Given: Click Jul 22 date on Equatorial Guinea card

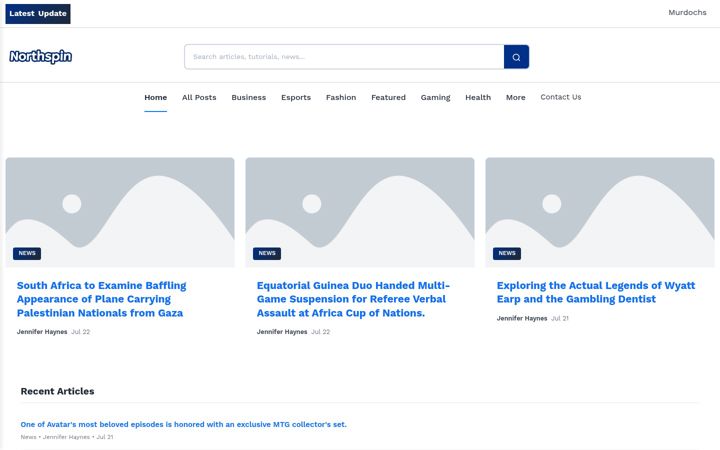Looking at the screenshot, I should pos(321,332).
